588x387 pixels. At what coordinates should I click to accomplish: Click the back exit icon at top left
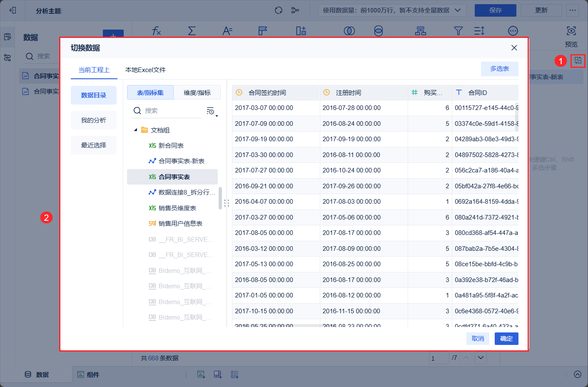[12, 10]
